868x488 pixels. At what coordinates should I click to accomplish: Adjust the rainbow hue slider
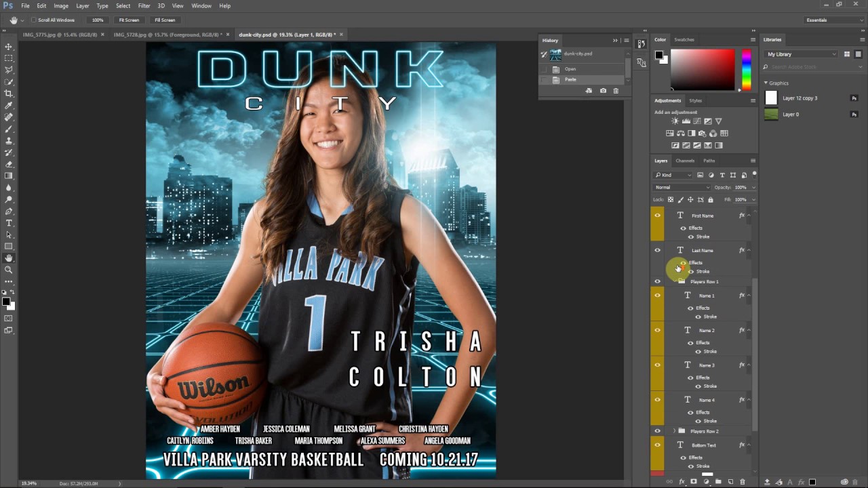pyautogui.click(x=747, y=70)
